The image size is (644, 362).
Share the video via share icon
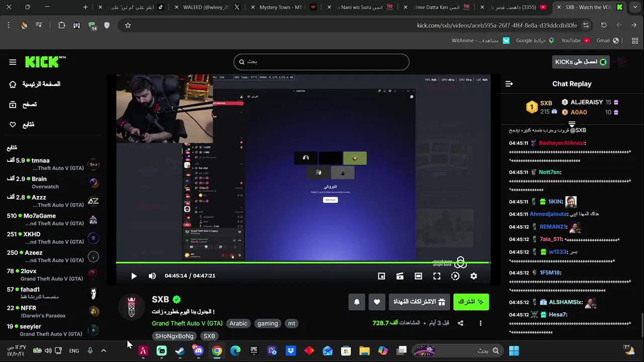pos(460,323)
